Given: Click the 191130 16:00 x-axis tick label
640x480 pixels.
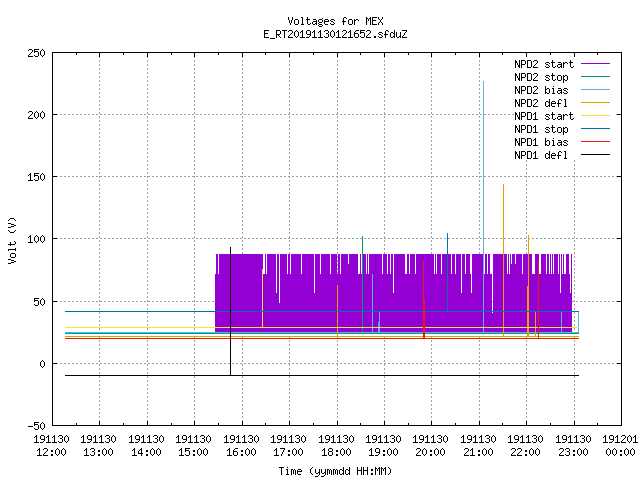Looking at the screenshot, I should (242, 446).
